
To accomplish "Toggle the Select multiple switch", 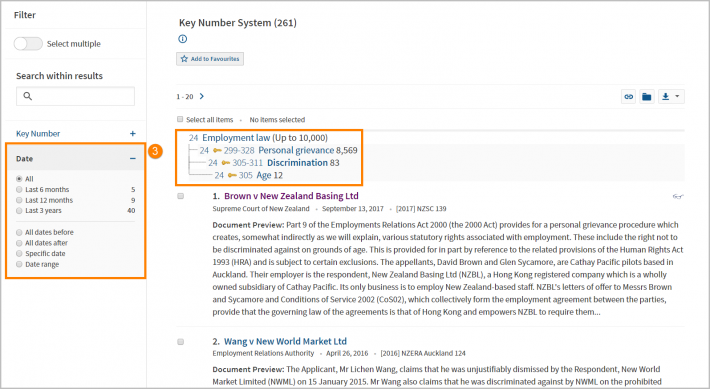I will 28,44.
